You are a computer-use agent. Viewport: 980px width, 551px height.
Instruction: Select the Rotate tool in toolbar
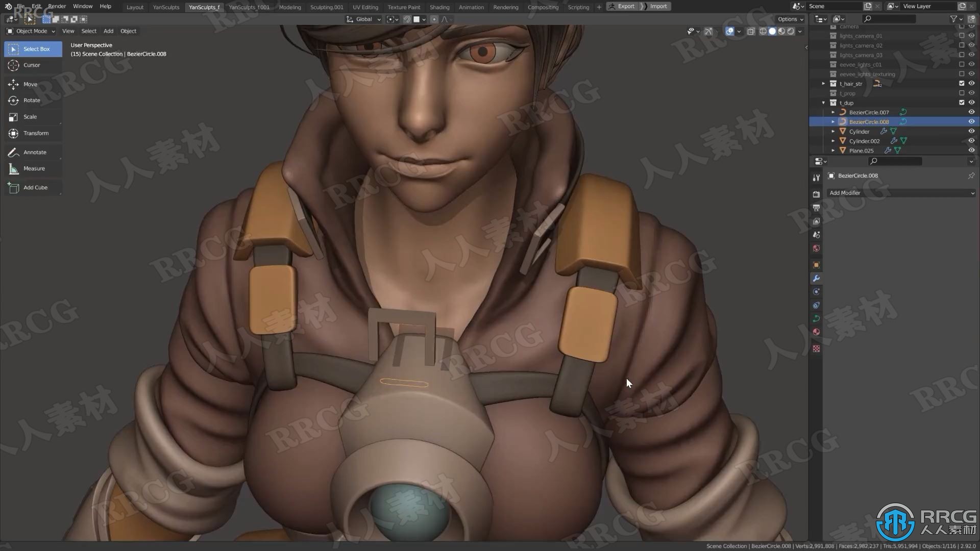[x=13, y=99]
